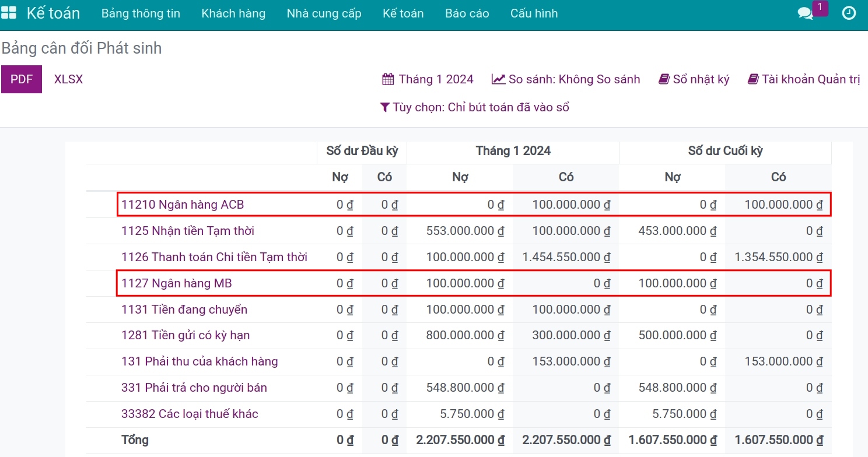Open account 11210 Ngân hàng ACB
Viewport: 868px width, 457px height.
coord(183,205)
